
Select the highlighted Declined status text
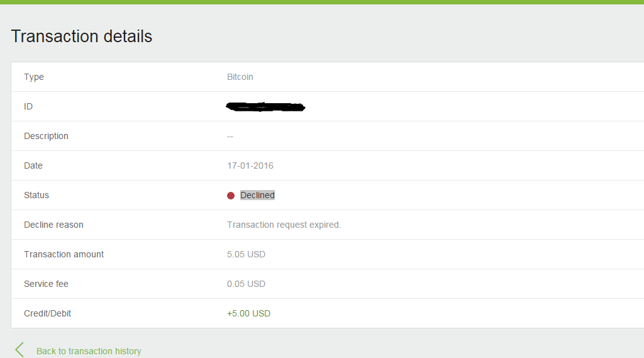tap(257, 195)
